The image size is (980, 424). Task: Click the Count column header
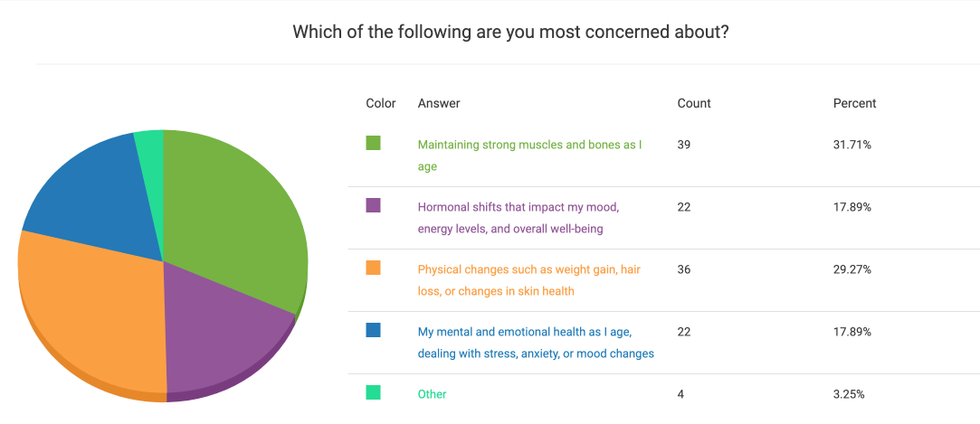click(694, 103)
